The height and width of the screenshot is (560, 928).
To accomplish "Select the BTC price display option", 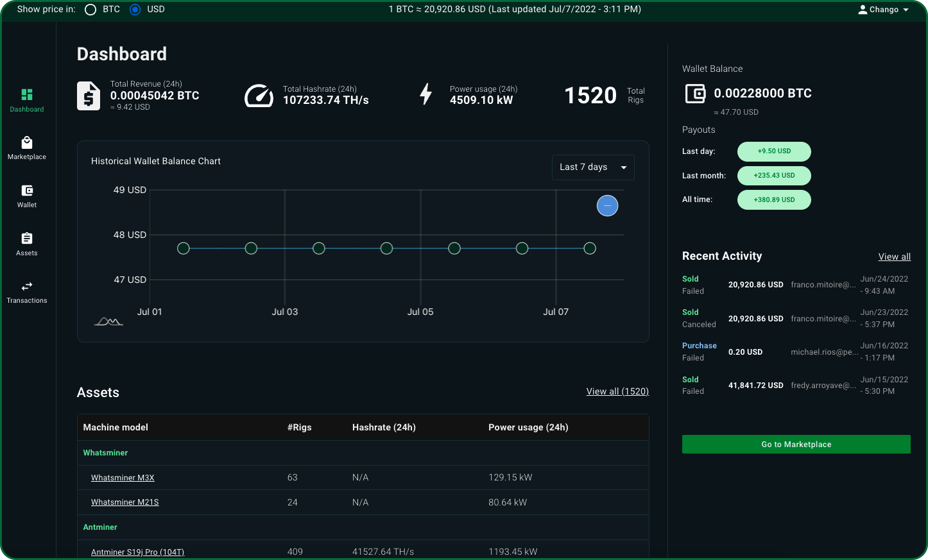I will pyautogui.click(x=90, y=9).
